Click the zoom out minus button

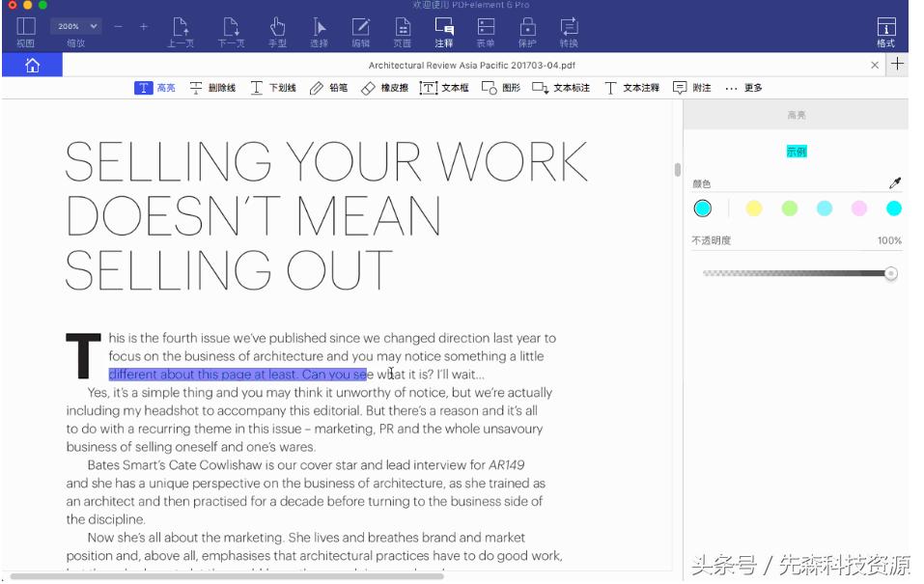coord(119,26)
